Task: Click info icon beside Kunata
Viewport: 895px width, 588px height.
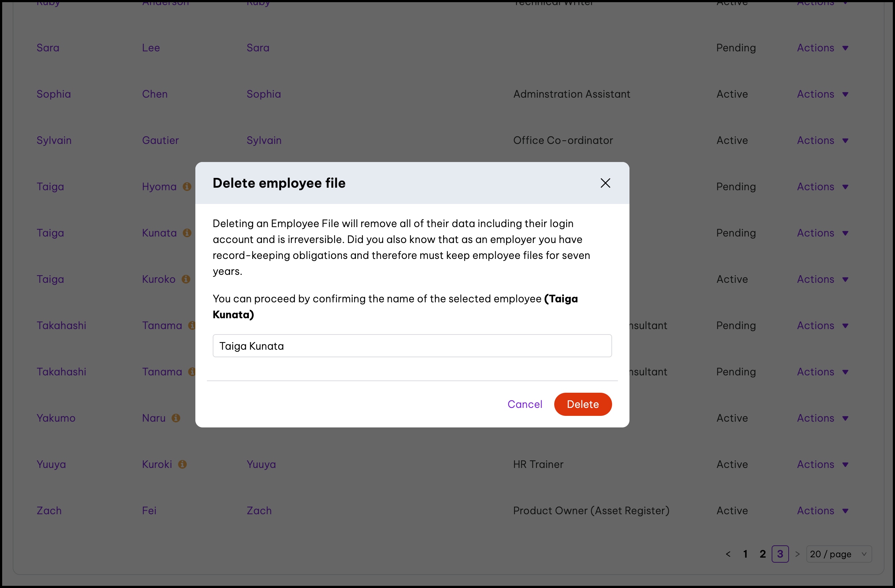Action: click(x=187, y=233)
